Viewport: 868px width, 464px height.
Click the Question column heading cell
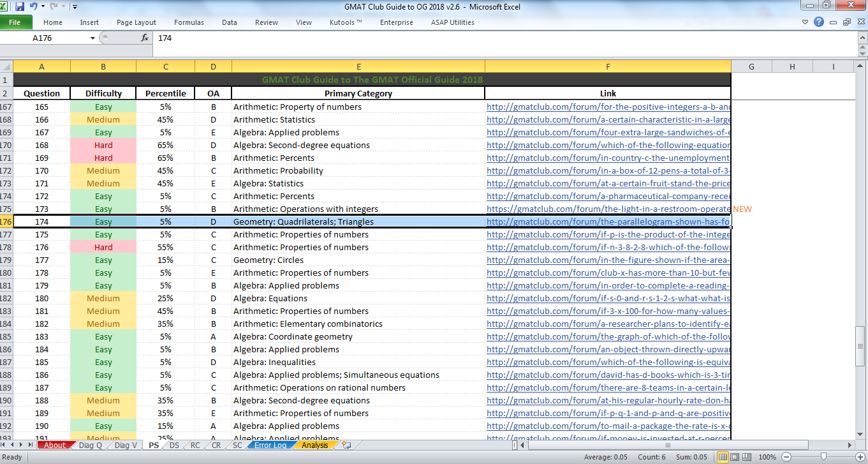tap(42, 93)
